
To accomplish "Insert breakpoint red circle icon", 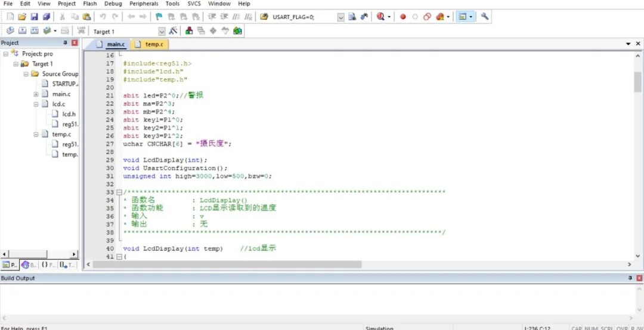I will pyautogui.click(x=403, y=17).
